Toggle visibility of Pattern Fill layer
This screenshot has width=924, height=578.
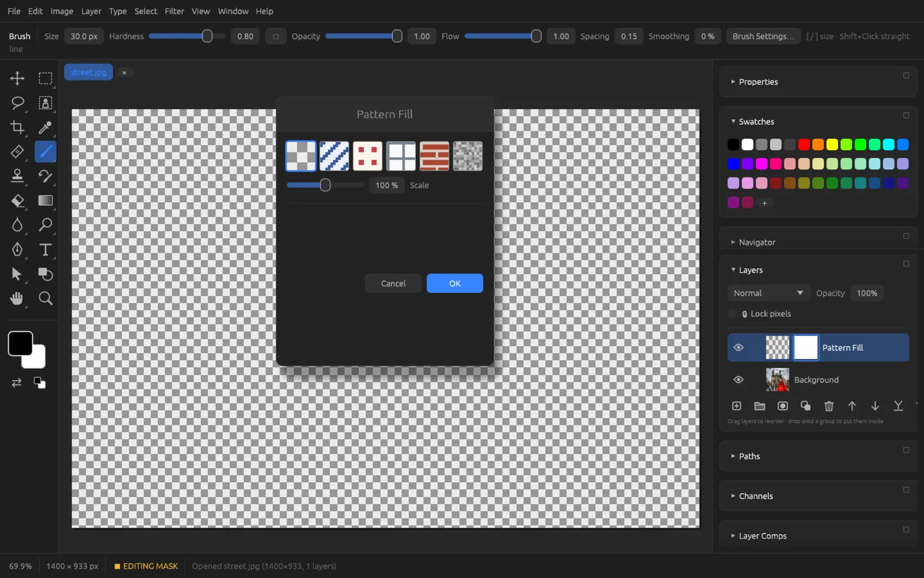(x=738, y=347)
